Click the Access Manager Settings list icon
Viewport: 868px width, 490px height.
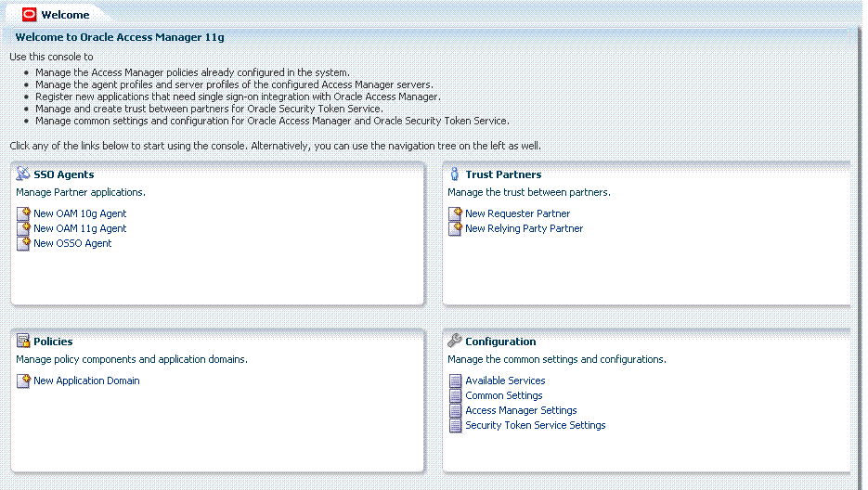[x=455, y=411]
